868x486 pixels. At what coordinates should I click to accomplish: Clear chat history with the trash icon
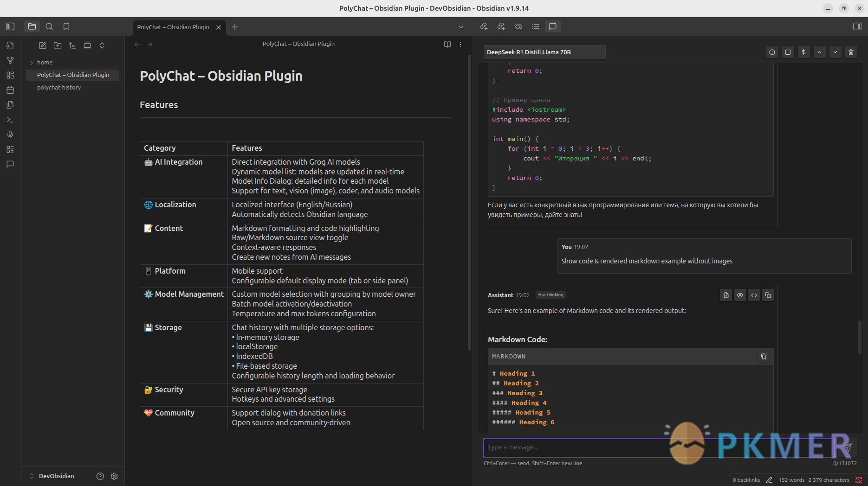tap(851, 52)
